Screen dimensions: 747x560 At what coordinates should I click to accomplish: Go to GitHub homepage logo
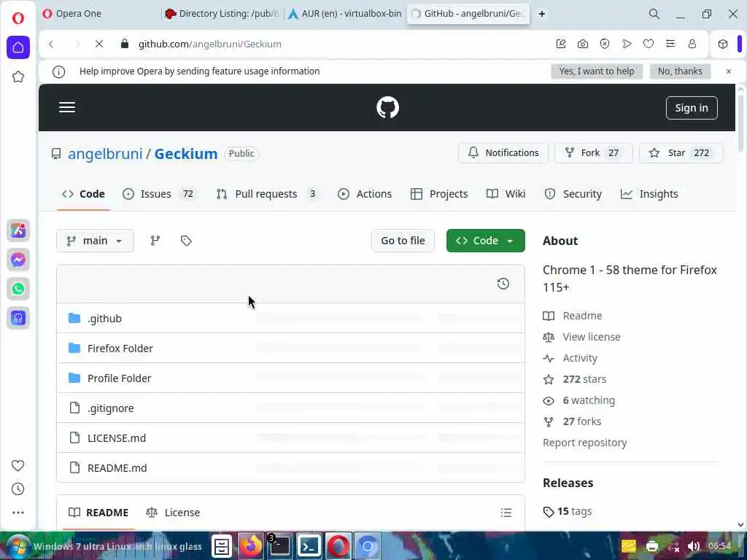tap(388, 108)
